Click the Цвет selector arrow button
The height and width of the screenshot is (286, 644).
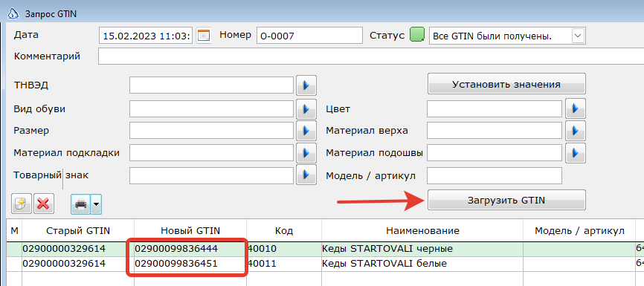pyautogui.click(x=576, y=108)
